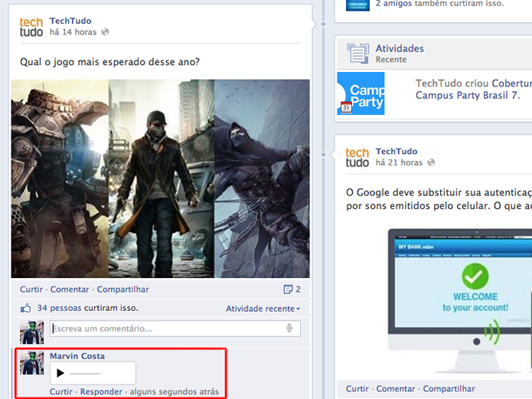Click Compartilhar under the game photo
This screenshot has width=532, height=399.
[x=122, y=289]
